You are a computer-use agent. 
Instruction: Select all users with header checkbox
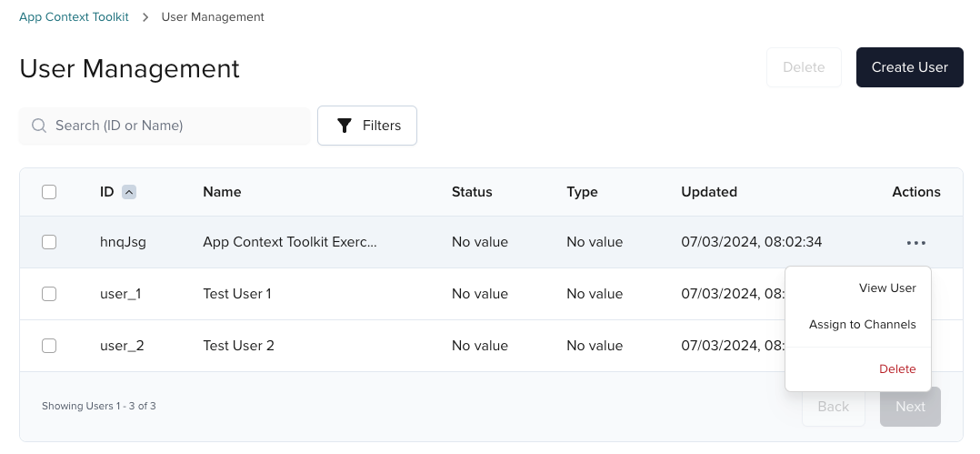49,192
